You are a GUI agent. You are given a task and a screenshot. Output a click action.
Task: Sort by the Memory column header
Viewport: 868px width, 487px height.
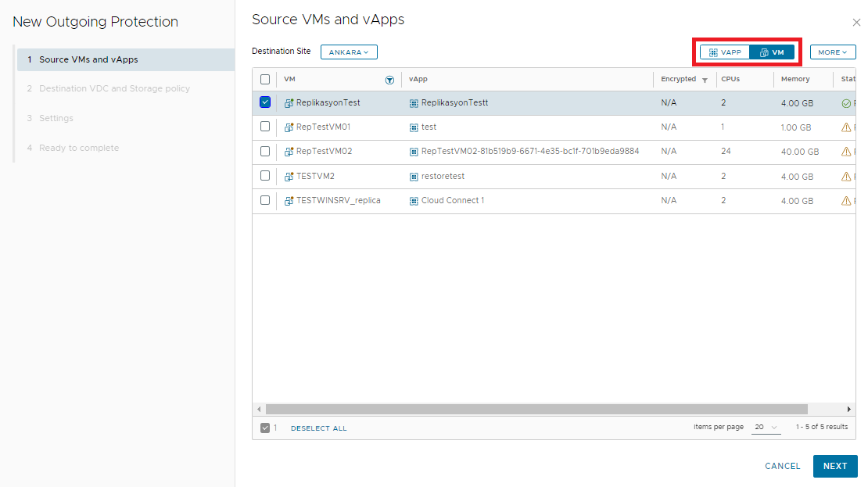(x=795, y=79)
